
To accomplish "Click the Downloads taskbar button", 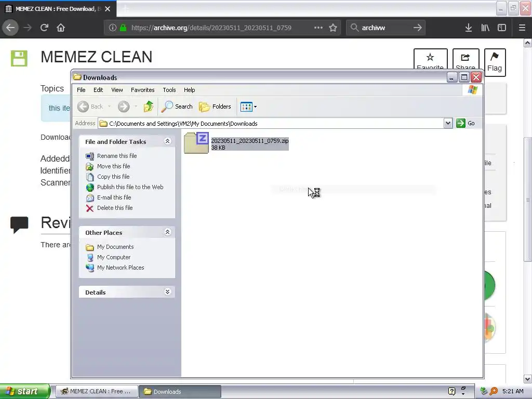I will tap(180, 391).
